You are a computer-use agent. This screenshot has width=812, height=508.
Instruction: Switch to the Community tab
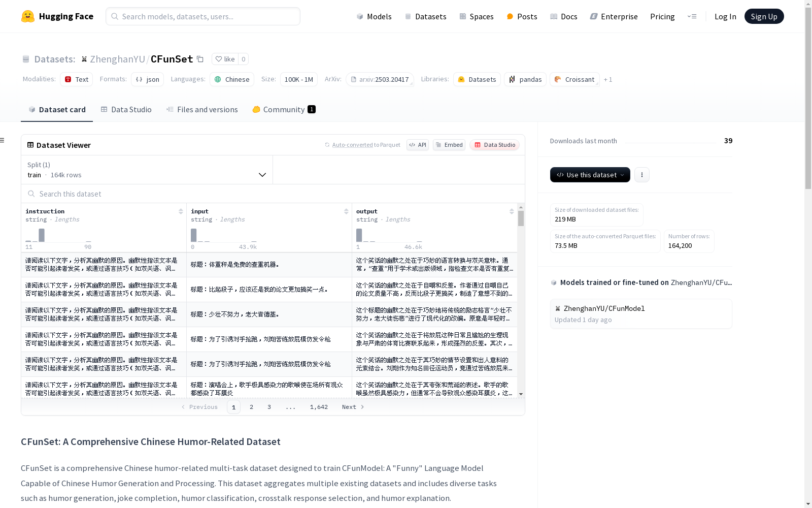tap(284, 110)
